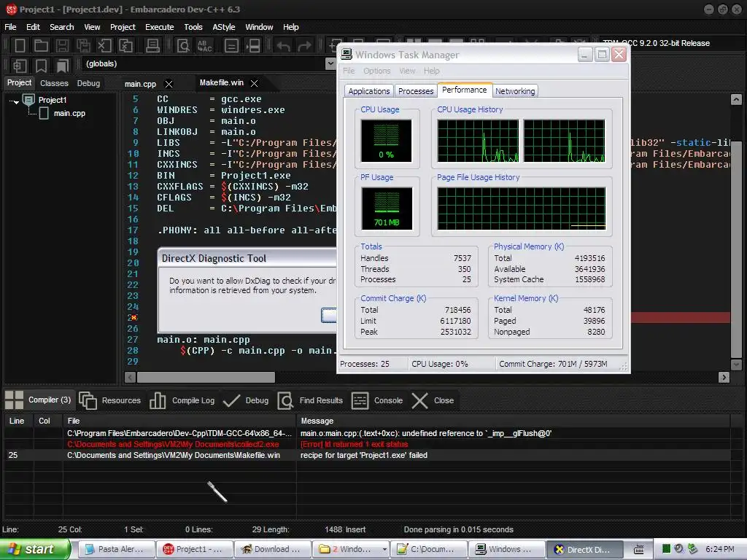Select the red 'ld returned 1 exit status' error

click(x=367, y=444)
